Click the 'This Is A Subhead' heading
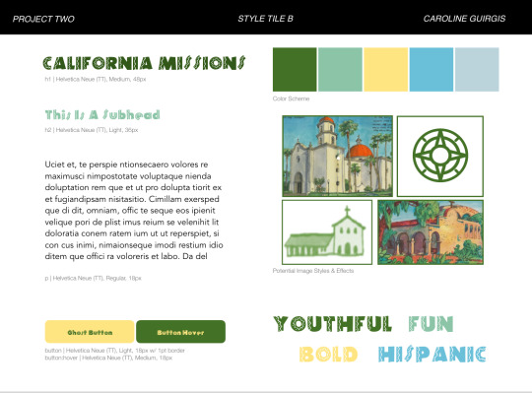The width and height of the screenshot is (532, 393). pos(102,115)
